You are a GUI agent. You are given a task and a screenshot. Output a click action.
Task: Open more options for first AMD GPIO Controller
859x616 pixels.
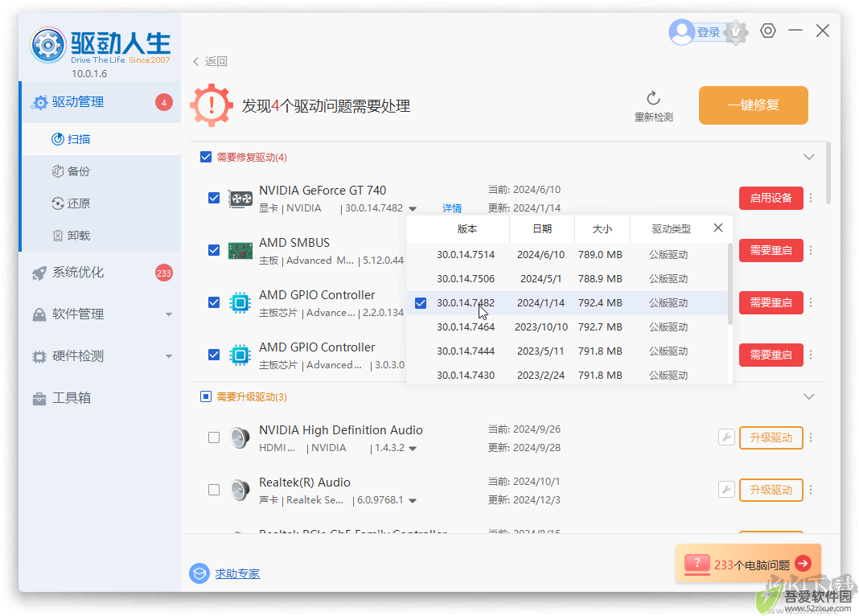tap(811, 302)
